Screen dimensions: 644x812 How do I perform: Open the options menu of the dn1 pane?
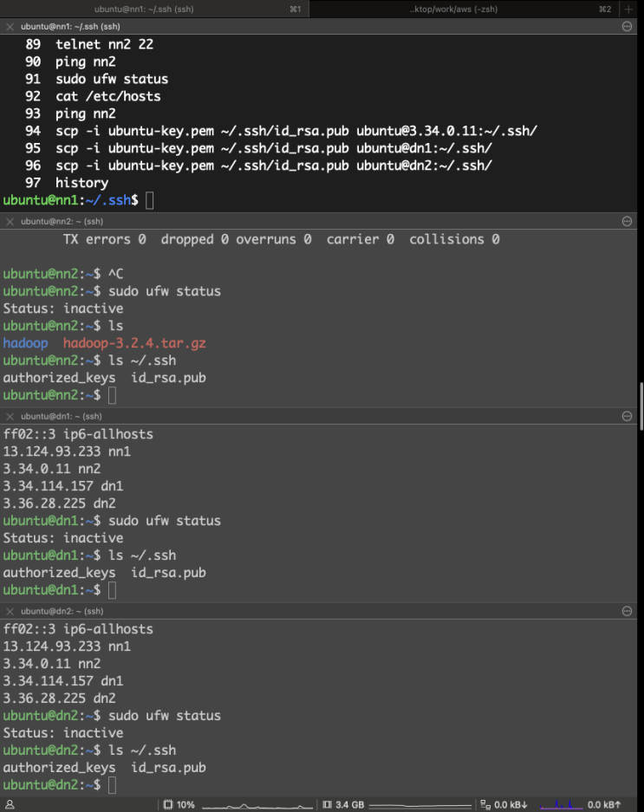click(627, 416)
